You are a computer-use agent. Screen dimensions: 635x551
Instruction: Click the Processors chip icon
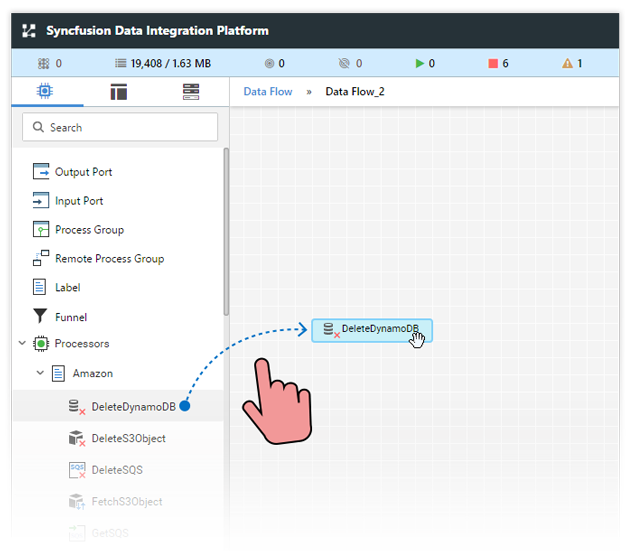click(x=41, y=344)
